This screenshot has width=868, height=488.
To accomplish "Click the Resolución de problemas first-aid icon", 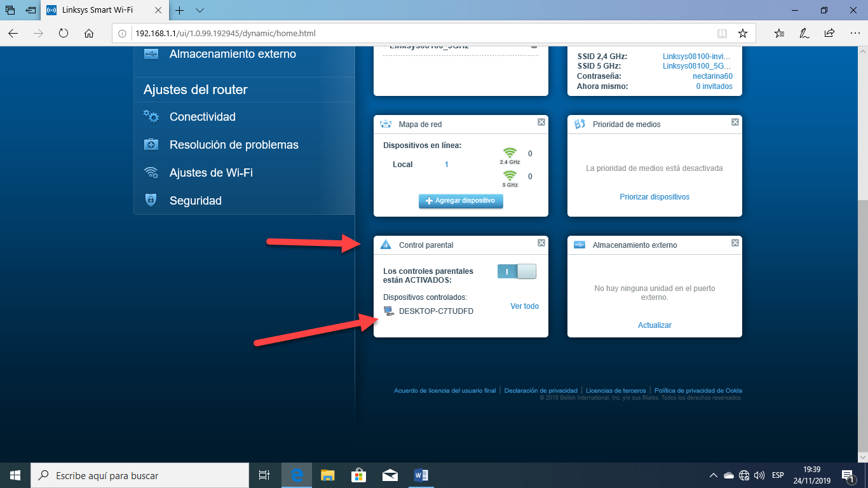I will coord(151,145).
